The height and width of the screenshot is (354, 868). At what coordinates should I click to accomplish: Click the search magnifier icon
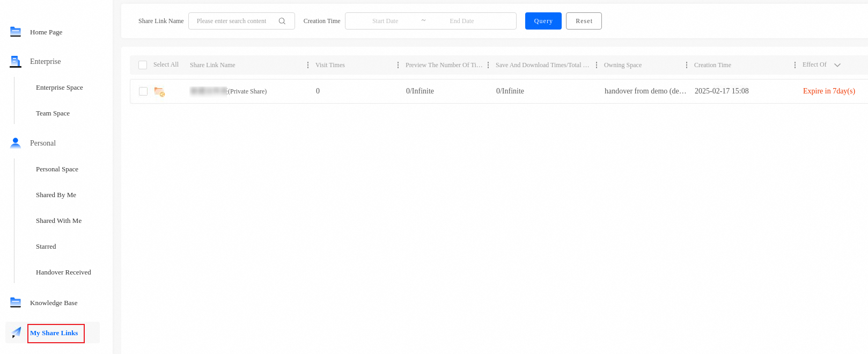coord(282,21)
